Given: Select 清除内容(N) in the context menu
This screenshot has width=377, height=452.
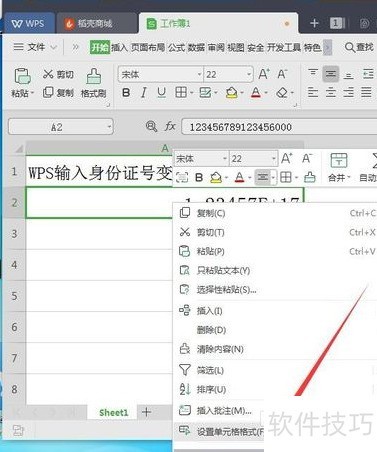Looking at the screenshot, I should click(x=220, y=349).
